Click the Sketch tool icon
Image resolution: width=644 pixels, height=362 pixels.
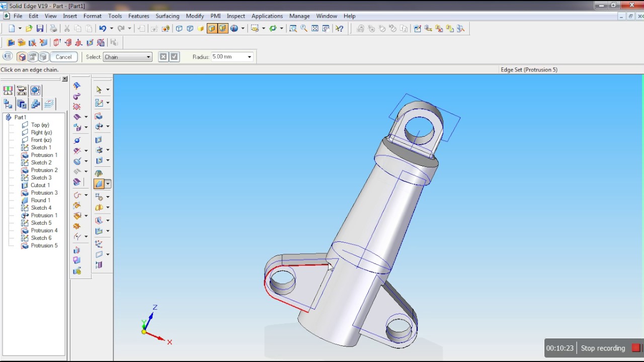[99, 103]
